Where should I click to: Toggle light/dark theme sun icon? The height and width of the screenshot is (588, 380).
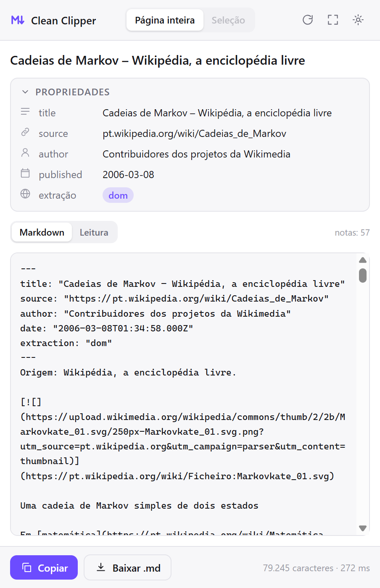[358, 20]
